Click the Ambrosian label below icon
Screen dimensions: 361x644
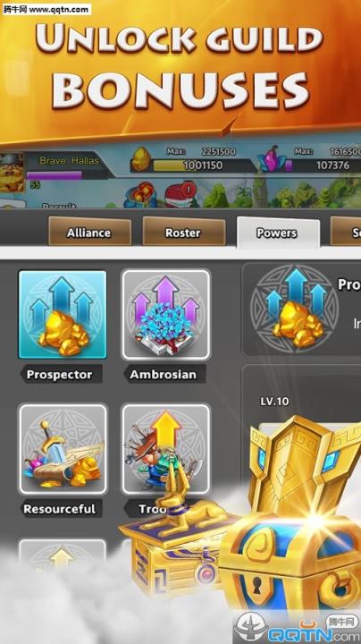[x=164, y=374]
